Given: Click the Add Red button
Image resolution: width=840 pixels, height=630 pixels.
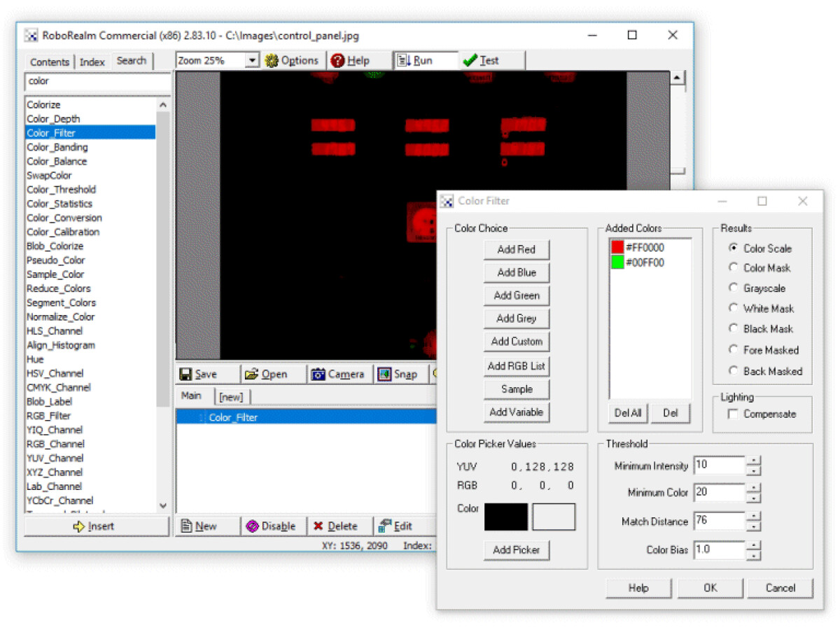Looking at the screenshot, I should (517, 250).
